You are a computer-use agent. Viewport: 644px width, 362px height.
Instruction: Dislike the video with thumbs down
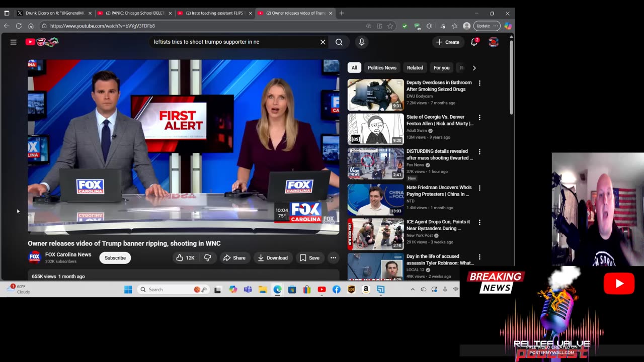[207, 258]
